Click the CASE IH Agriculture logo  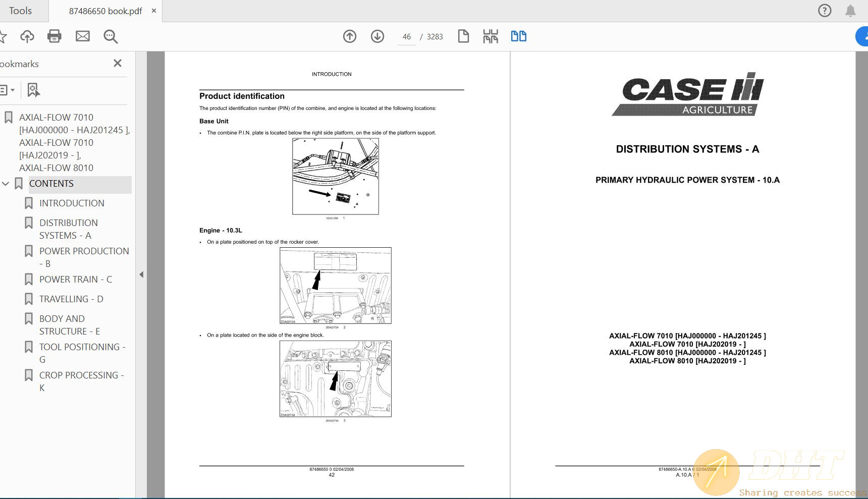click(688, 94)
